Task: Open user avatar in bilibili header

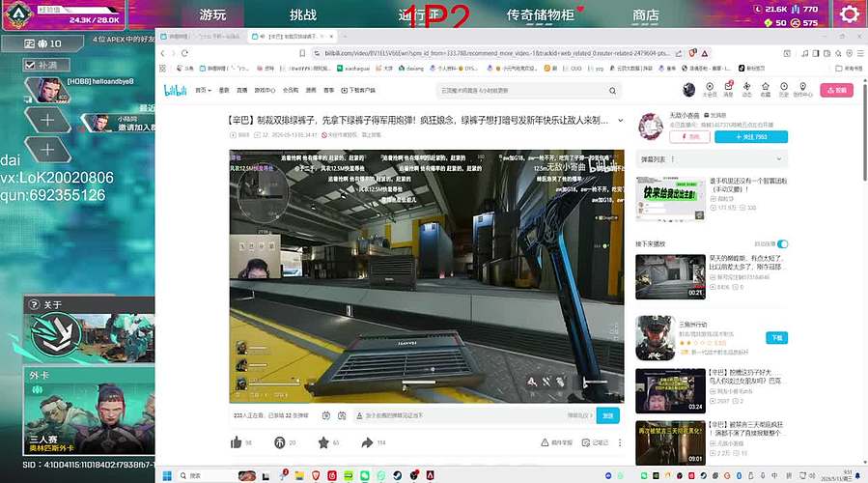Action: tap(688, 90)
